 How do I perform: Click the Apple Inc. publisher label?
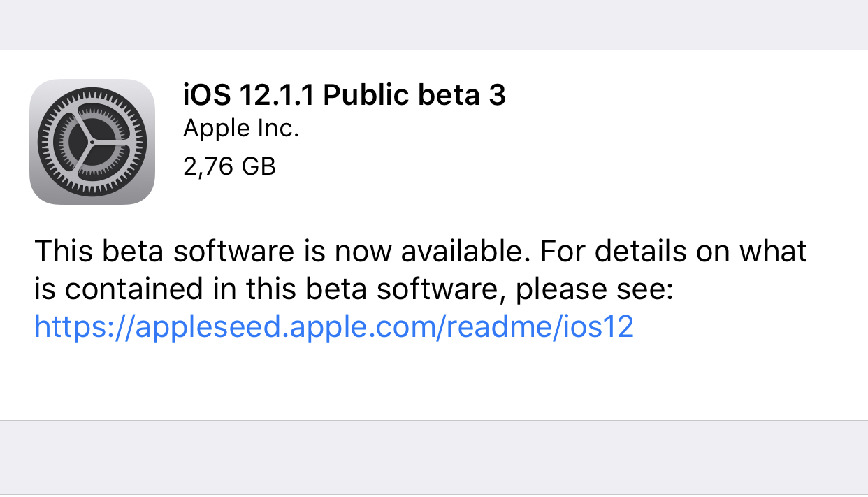(240, 130)
